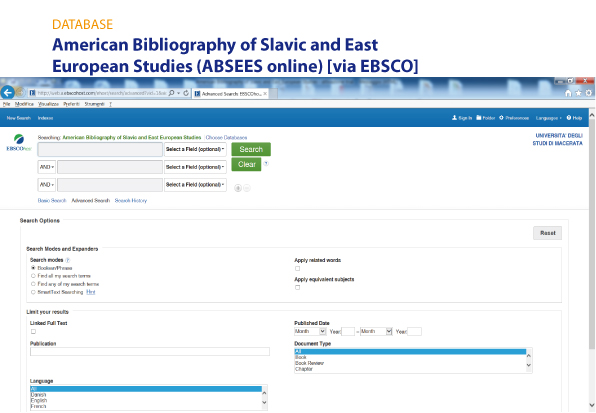Viewport: 596px width, 413px height.
Task: Open the Visualizza menu
Action: pyautogui.click(x=48, y=104)
